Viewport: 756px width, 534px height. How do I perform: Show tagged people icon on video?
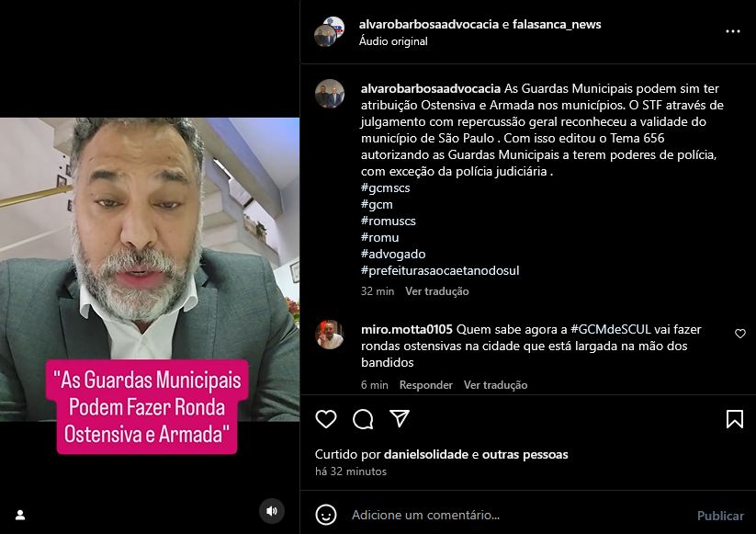[20, 515]
